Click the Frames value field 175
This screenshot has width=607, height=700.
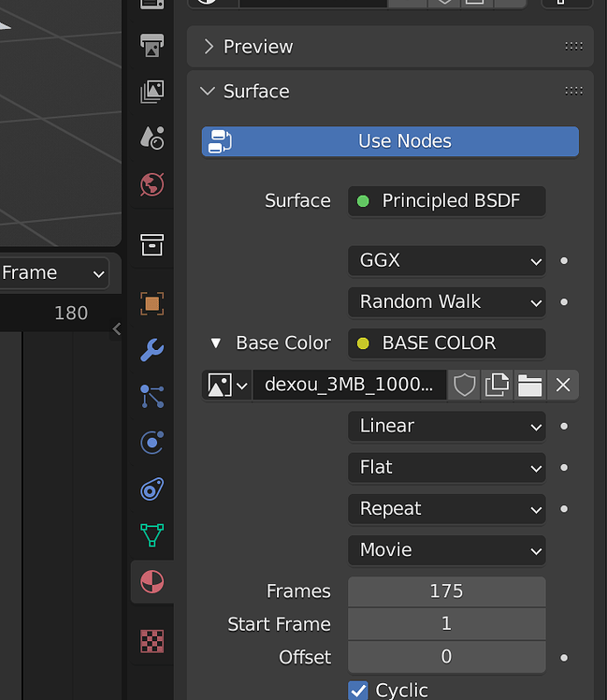tap(447, 591)
